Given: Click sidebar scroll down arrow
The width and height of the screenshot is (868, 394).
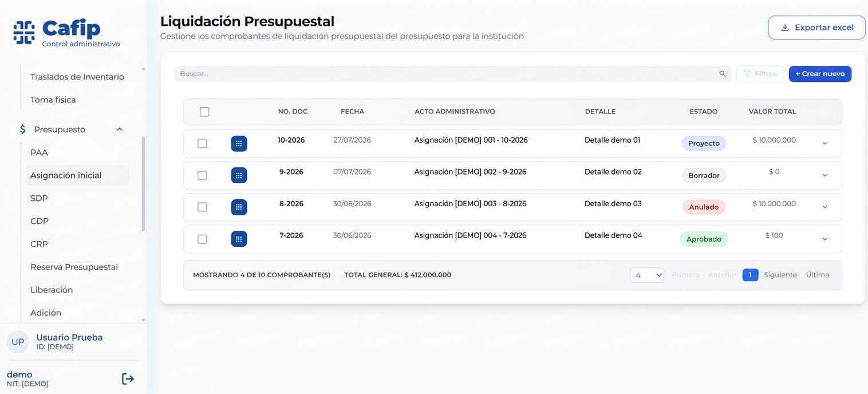Looking at the screenshot, I should tap(143, 320).
